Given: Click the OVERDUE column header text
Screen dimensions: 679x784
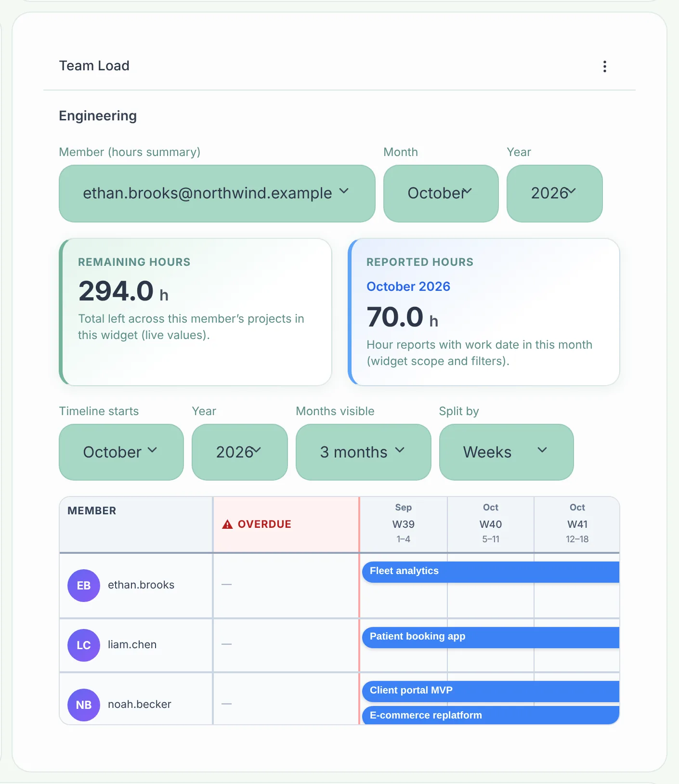Looking at the screenshot, I should pos(264,524).
